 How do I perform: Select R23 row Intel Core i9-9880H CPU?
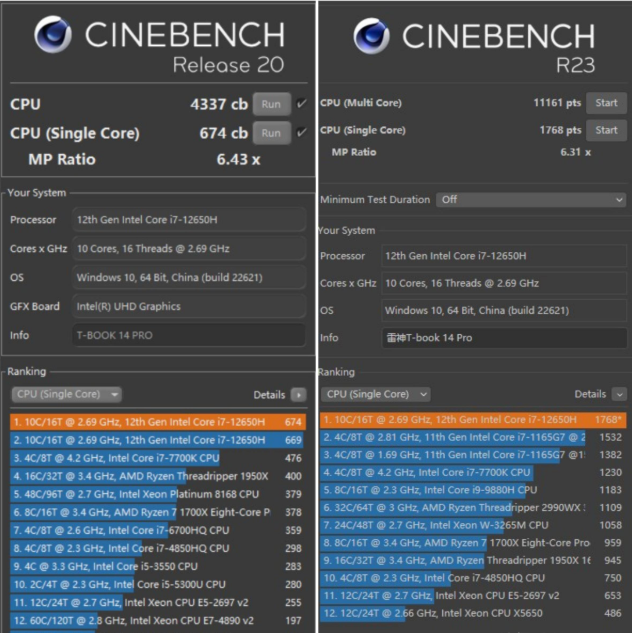(x=473, y=490)
